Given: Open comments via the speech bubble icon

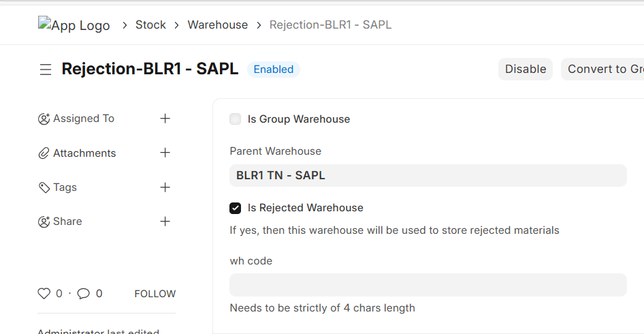Looking at the screenshot, I should 83,294.
